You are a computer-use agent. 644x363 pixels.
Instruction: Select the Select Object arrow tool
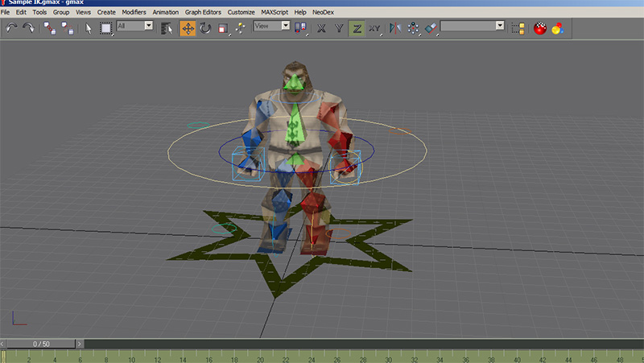(89, 28)
